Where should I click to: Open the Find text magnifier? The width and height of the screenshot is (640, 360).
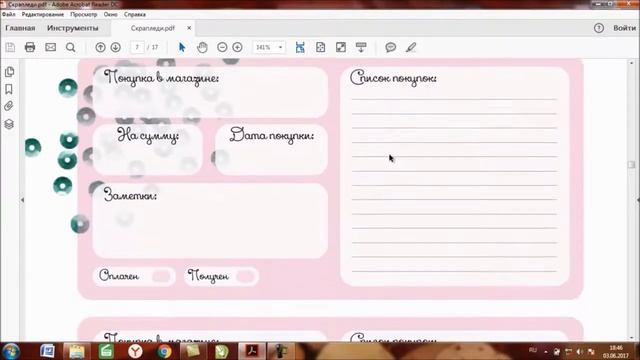coord(71,47)
